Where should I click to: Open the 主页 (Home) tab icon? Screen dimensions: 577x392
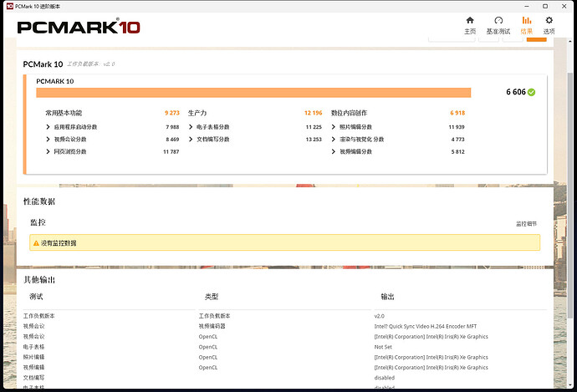pos(470,21)
